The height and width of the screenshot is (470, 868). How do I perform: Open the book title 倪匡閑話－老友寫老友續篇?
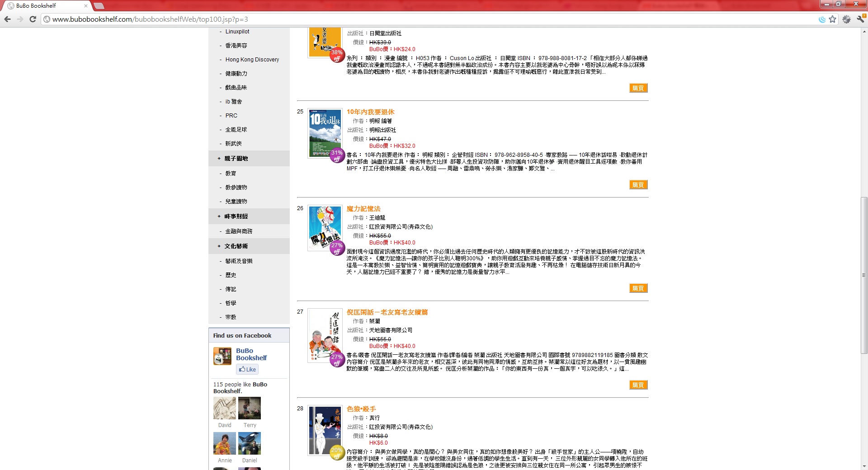pyautogui.click(x=387, y=312)
